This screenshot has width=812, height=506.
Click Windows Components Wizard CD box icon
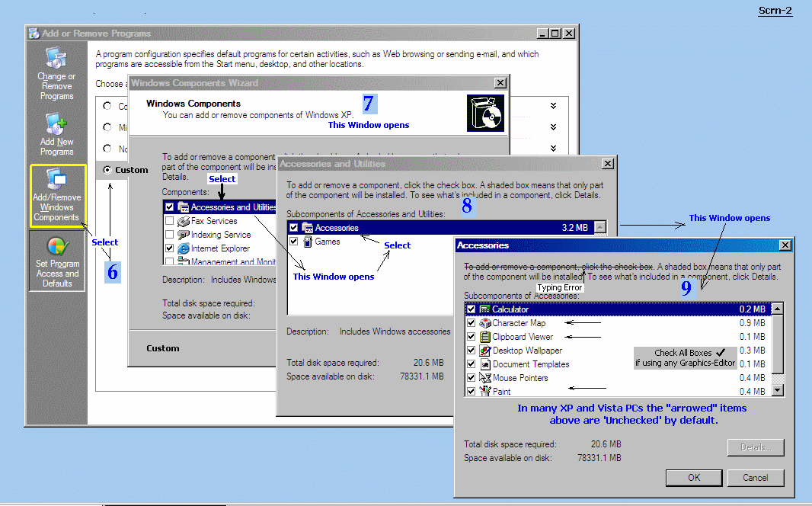485,113
